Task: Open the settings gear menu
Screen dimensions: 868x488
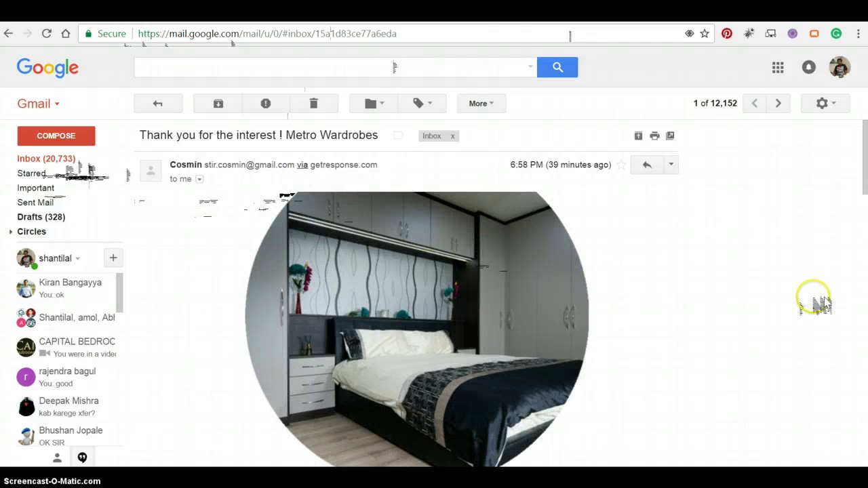Action: (825, 103)
